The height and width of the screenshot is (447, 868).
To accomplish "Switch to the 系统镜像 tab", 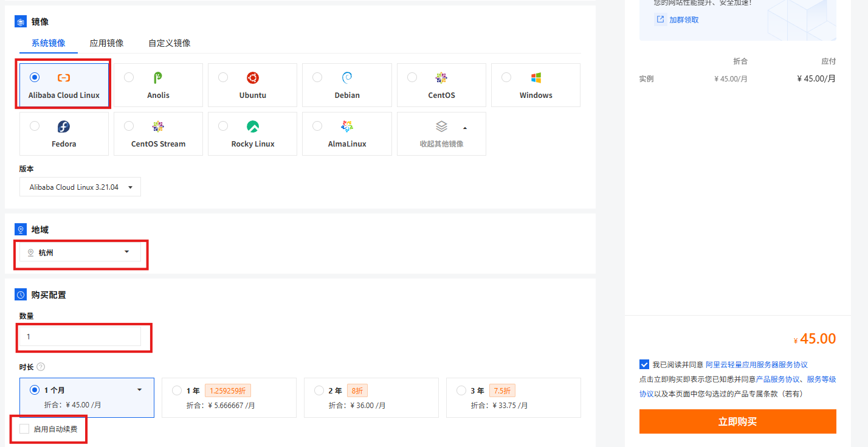I will click(49, 43).
